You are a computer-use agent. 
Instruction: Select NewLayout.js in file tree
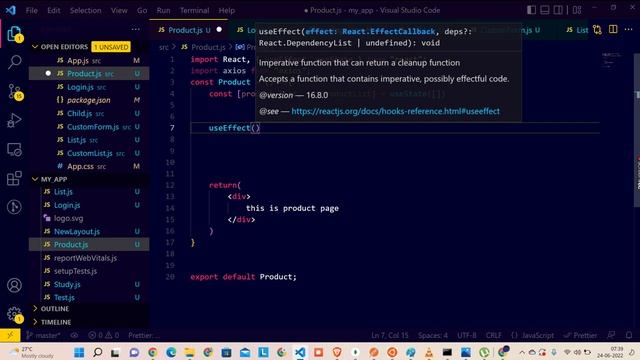pos(89,231)
